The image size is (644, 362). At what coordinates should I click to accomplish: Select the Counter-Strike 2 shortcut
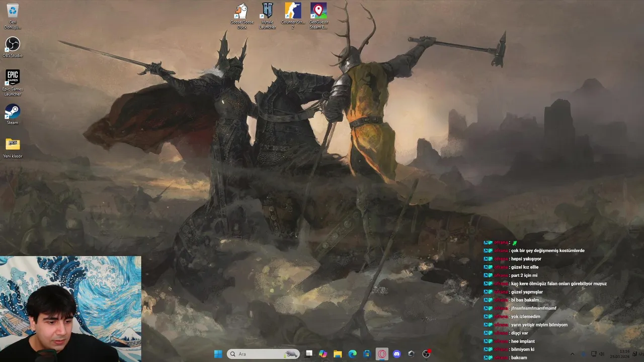(x=292, y=16)
